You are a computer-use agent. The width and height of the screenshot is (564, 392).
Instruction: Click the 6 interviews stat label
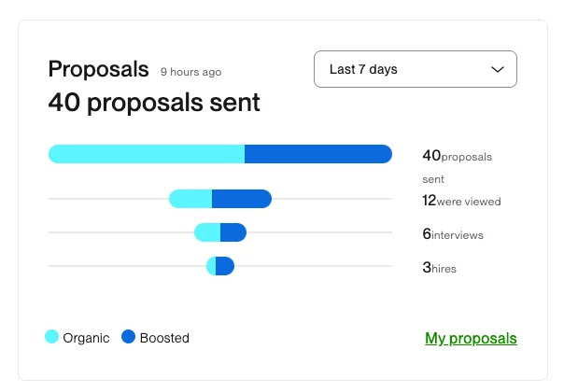[453, 234]
